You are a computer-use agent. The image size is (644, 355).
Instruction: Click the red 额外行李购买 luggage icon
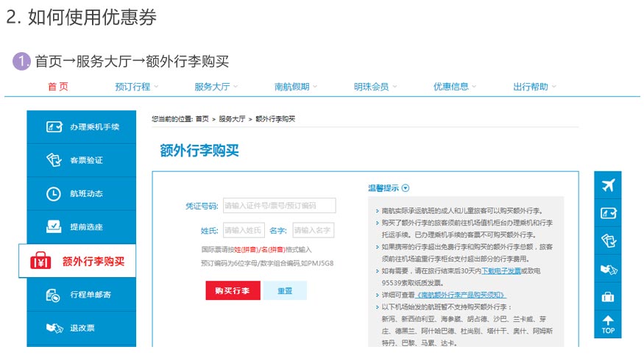[40, 261]
